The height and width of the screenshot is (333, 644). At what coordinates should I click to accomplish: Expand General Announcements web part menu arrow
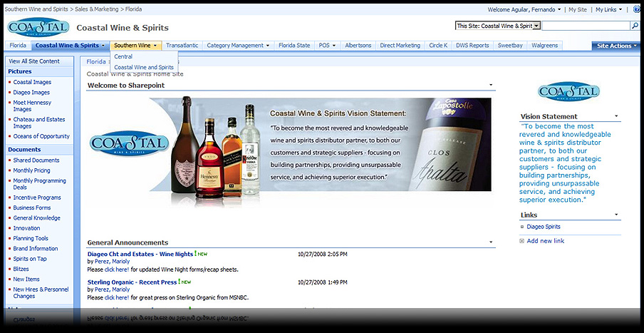pos(491,242)
